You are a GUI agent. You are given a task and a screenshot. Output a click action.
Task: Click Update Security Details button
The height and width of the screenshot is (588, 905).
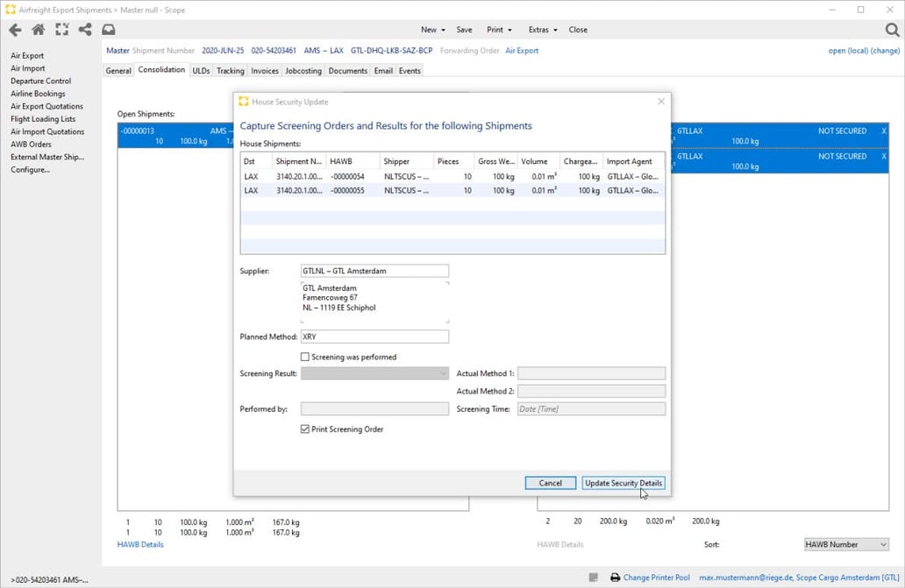pyautogui.click(x=624, y=483)
